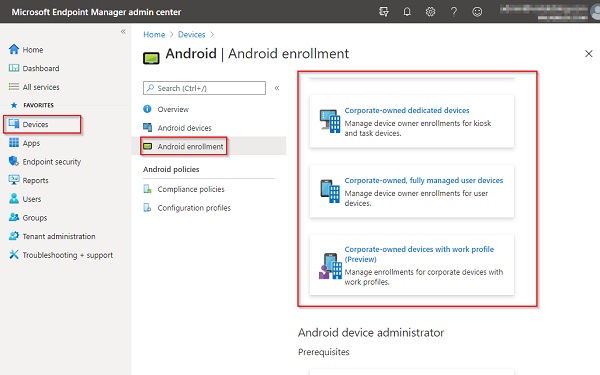Open Configuration profiles menu item
The width and height of the screenshot is (600, 375).
pos(194,208)
